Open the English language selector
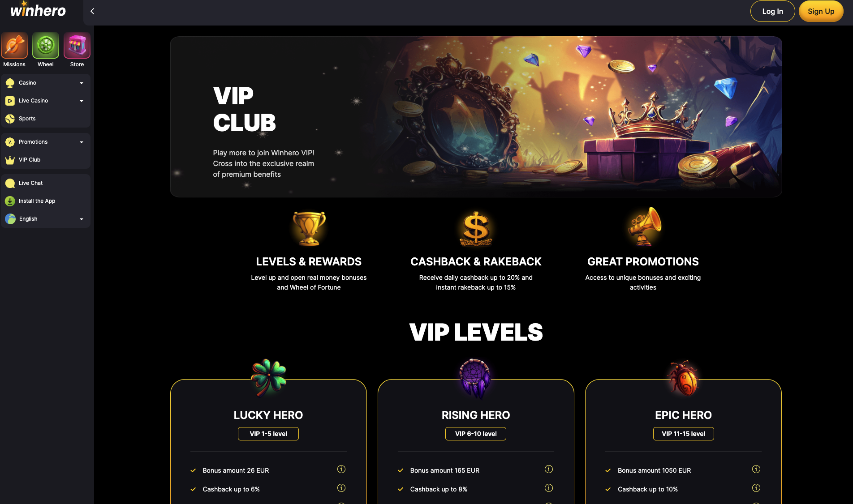 click(x=46, y=219)
